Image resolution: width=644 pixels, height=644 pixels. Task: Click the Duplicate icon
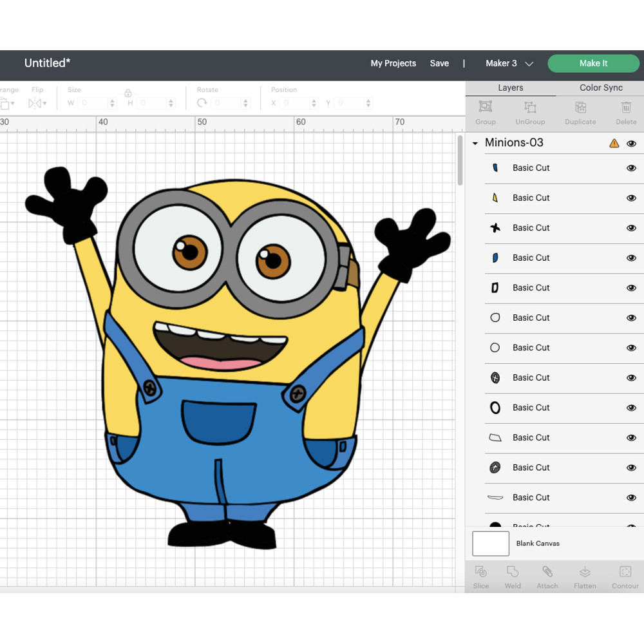(579, 113)
